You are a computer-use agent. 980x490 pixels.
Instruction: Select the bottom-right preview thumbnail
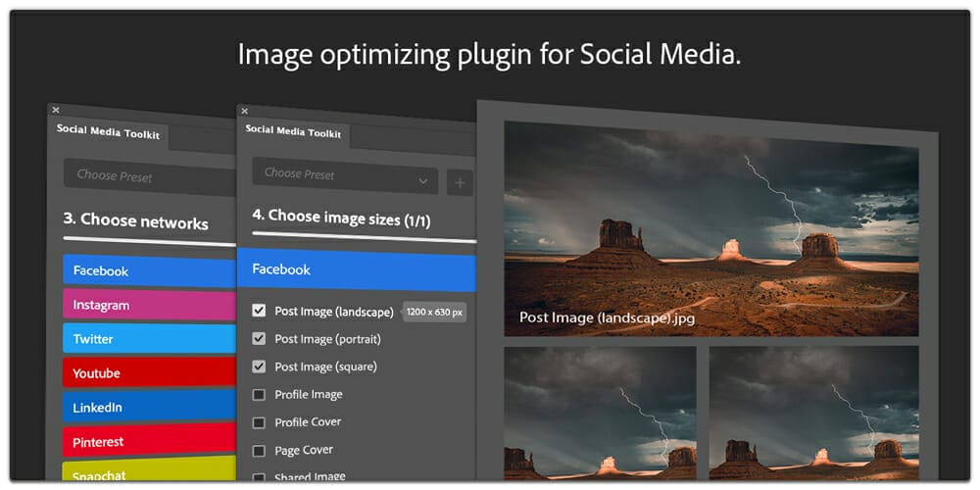[x=813, y=414]
